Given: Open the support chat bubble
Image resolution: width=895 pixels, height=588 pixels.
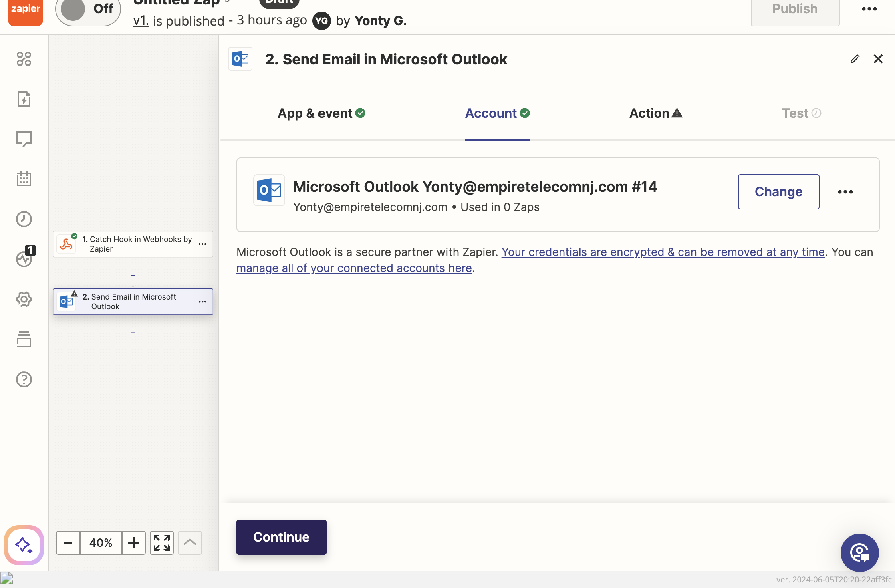Looking at the screenshot, I should click(x=859, y=553).
